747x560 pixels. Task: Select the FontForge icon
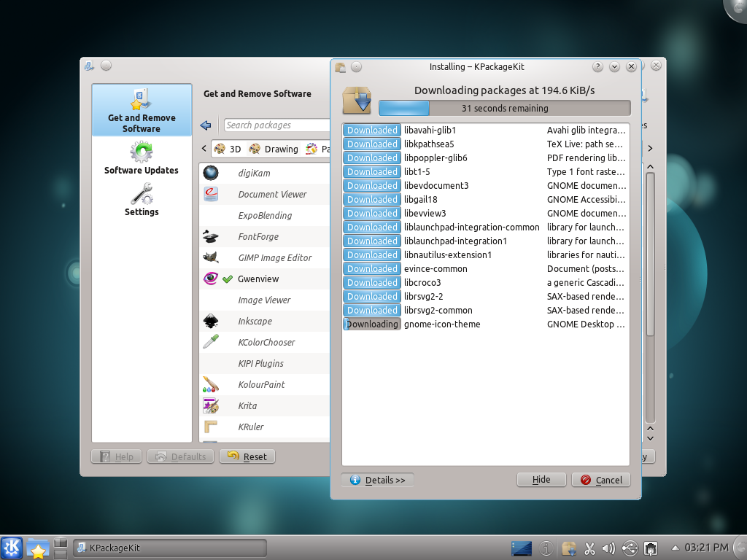coord(211,236)
